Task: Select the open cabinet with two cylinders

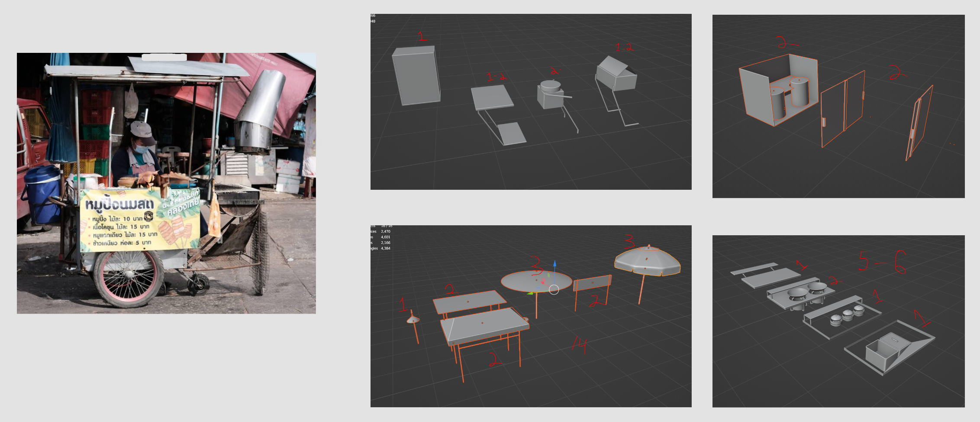Action: 778,89
